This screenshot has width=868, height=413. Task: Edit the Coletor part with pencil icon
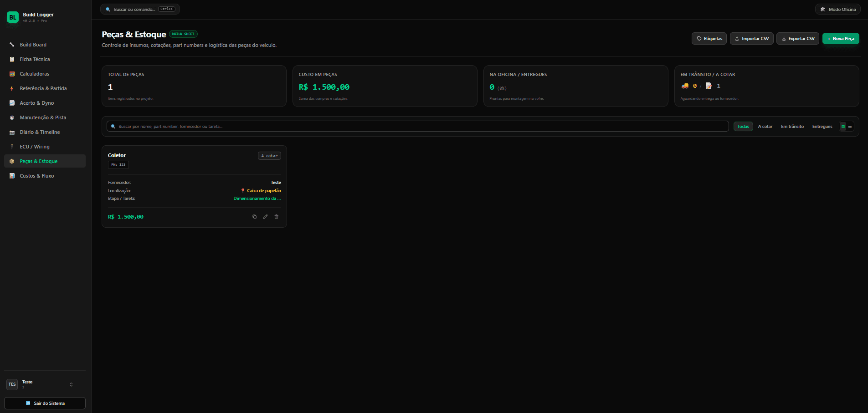pyautogui.click(x=265, y=217)
